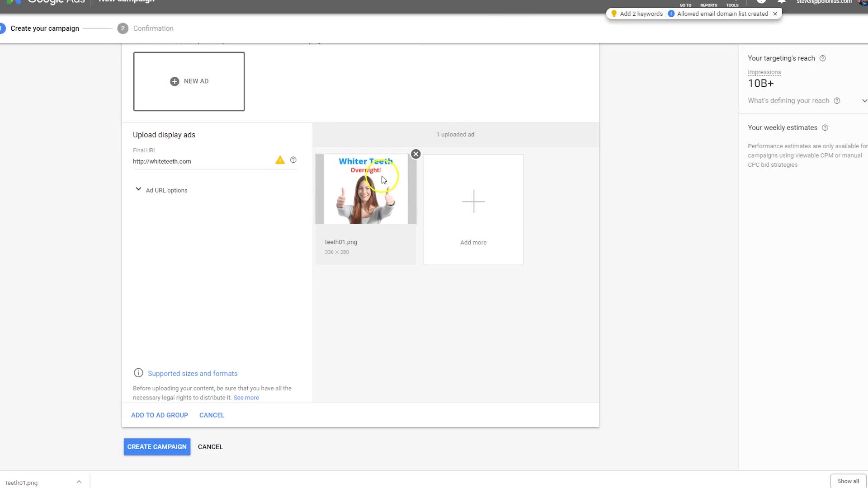Click CREATE CAMPAIGN button
Viewport: 868px width, 488px height.
157,447
